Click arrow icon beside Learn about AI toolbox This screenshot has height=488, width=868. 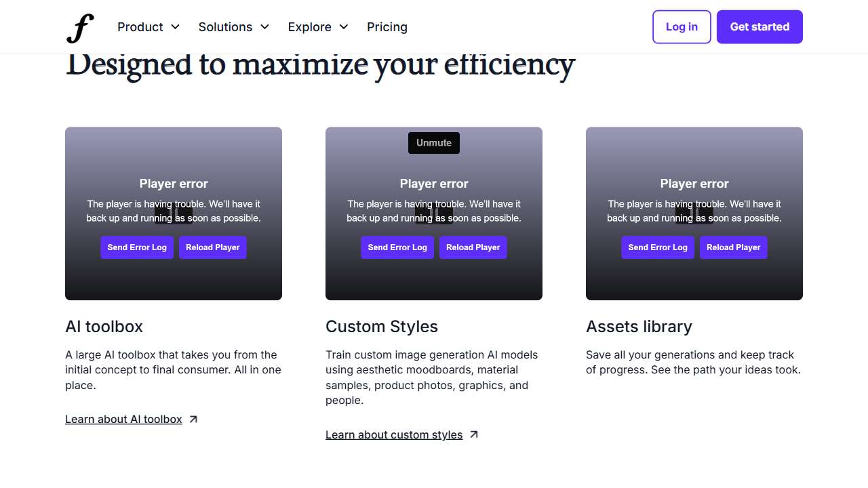tap(193, 420)
